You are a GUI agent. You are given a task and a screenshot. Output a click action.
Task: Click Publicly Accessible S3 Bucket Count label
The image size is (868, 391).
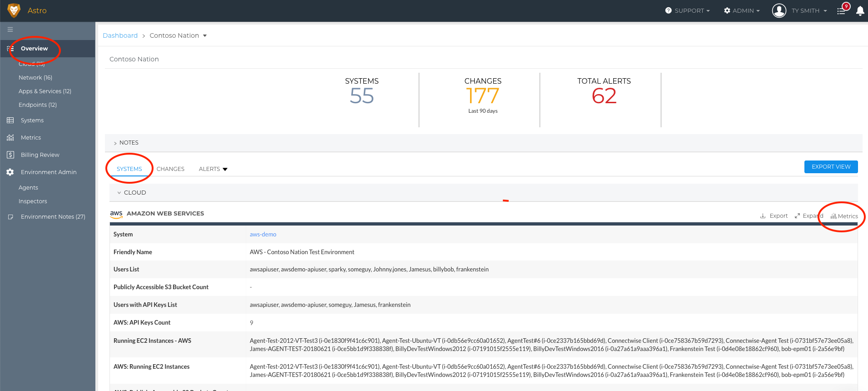tap(161, 287)
